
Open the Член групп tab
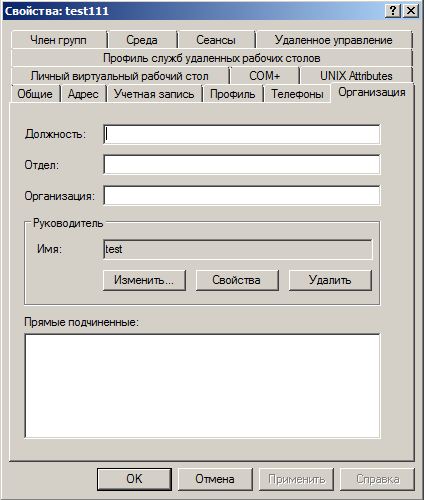[59, 40]
